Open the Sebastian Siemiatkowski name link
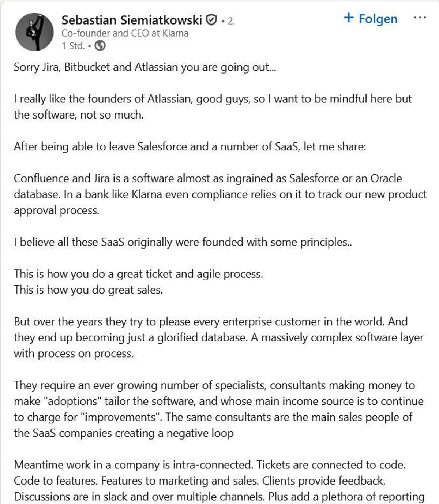 [132, 20]
